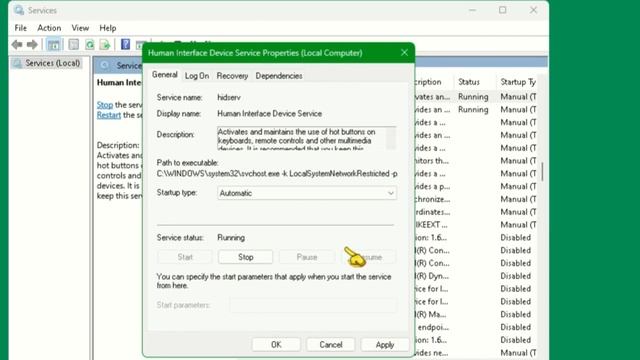Open the Action menu
The height and width of the screenshot is (360, 640).
(x=49, y=28)
